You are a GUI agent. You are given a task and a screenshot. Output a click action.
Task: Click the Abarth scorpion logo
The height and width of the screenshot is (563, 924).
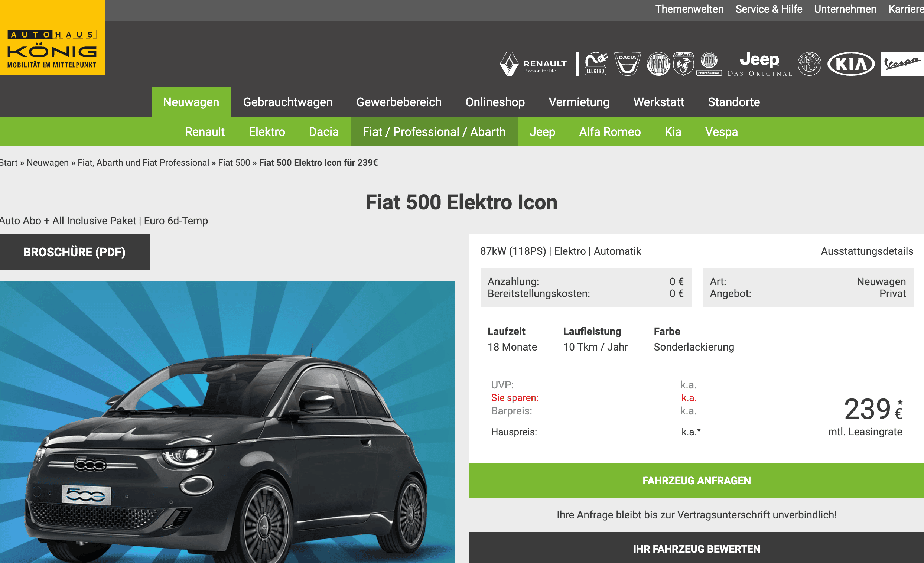pos(683,64)
